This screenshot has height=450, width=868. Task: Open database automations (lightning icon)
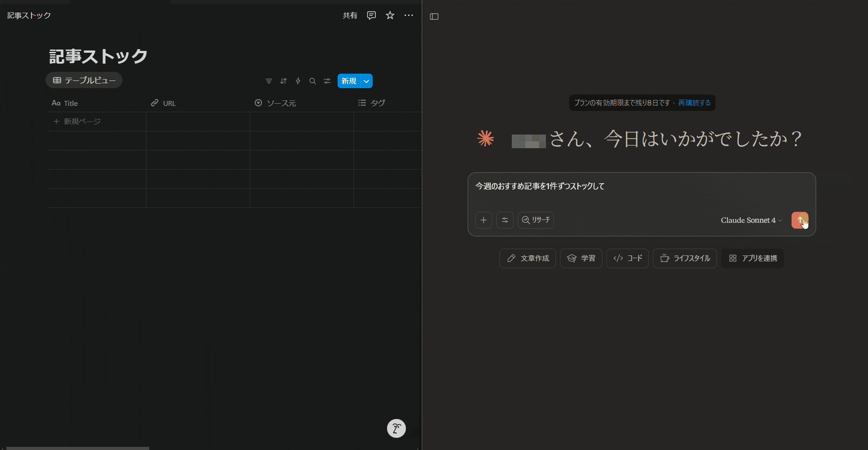click(x=298, y=81)
